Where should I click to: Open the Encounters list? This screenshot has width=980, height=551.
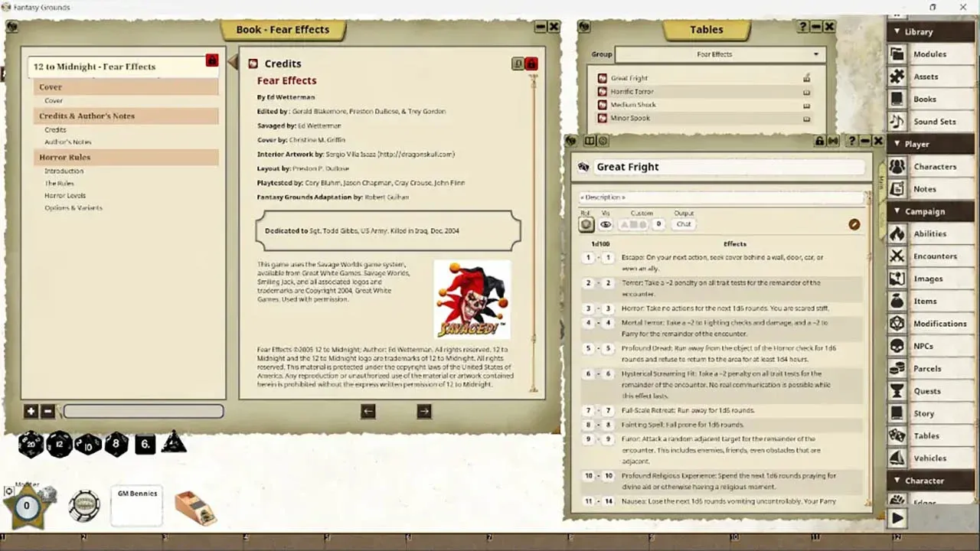[x=931, y=256]
